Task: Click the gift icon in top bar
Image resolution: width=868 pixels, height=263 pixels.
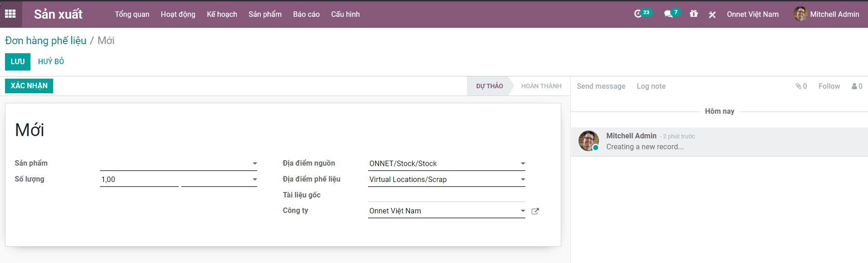Action: point(693,14)
